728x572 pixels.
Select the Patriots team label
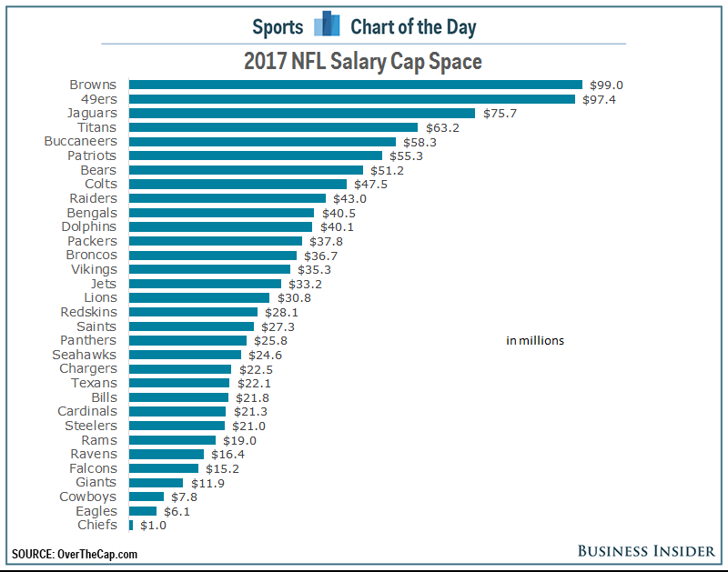[92, 156]
